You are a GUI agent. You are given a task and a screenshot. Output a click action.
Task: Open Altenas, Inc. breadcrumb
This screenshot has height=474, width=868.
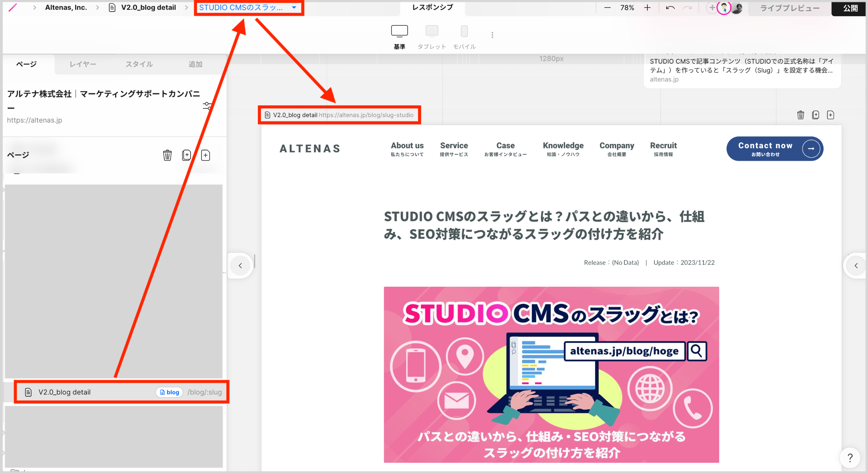[x=66, y=8]
